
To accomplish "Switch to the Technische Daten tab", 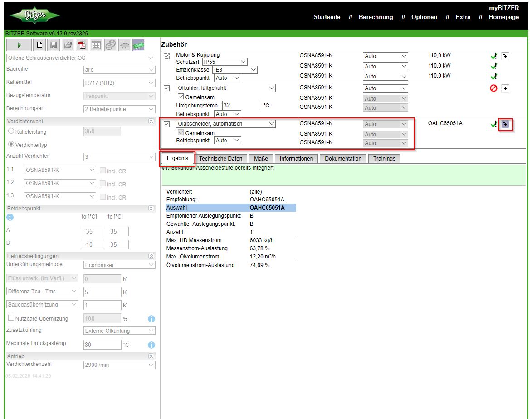I will click(221, 159).
